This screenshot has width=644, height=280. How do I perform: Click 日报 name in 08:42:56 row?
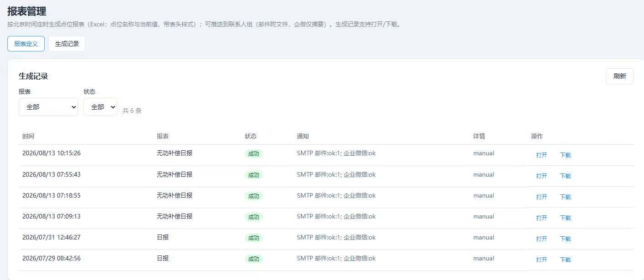(163, 258)
